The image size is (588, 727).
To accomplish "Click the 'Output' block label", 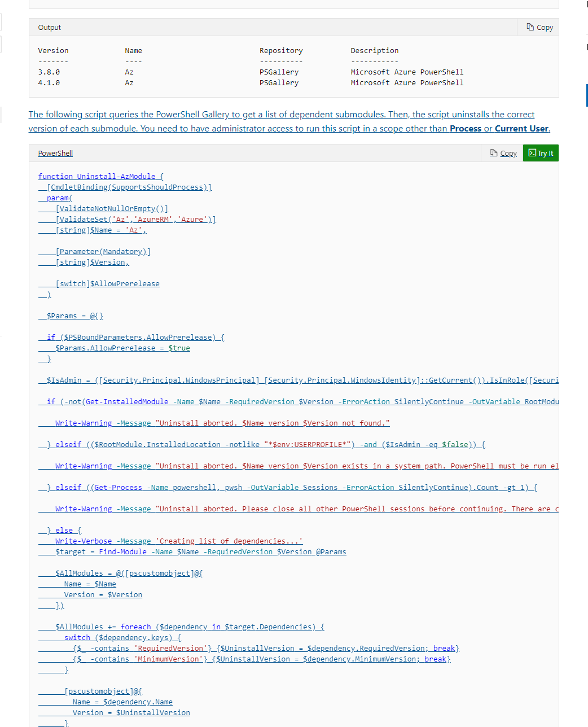I will pyautogui.click(x=50, y=27).
